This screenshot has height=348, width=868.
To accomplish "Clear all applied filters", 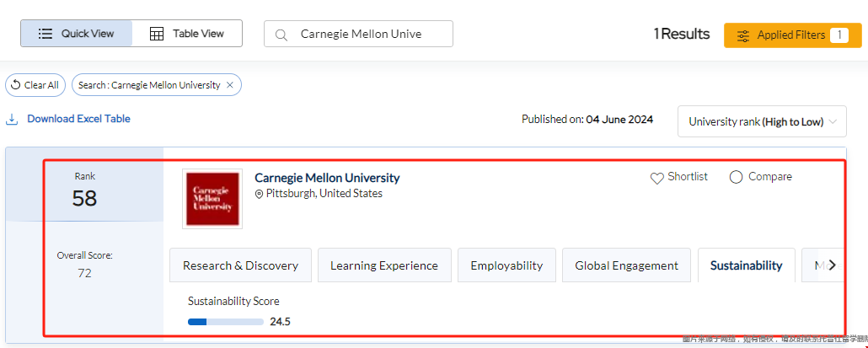I will [x=35, y=85].
